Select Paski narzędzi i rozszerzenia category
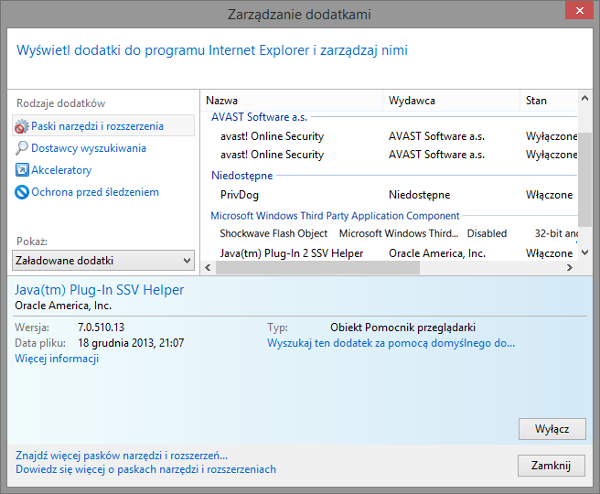The width and height of the screenshot is (600, 494). coord(103,126)
